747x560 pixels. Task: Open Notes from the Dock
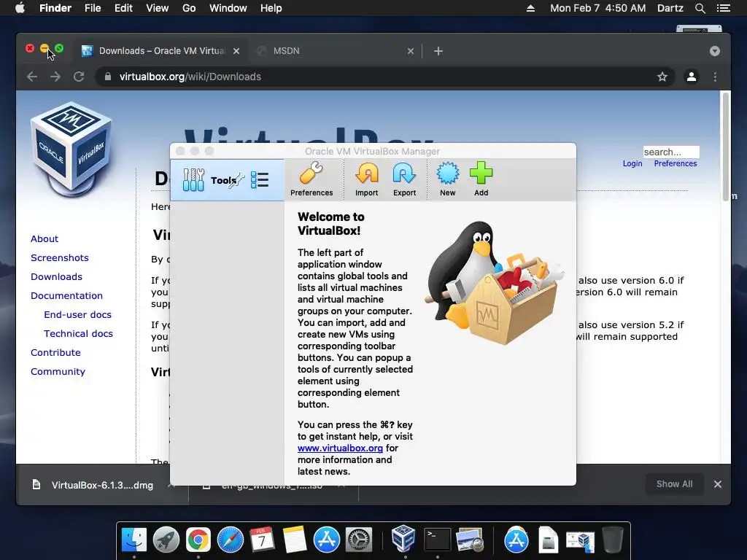pyautogui.click(x=295, y=540)
